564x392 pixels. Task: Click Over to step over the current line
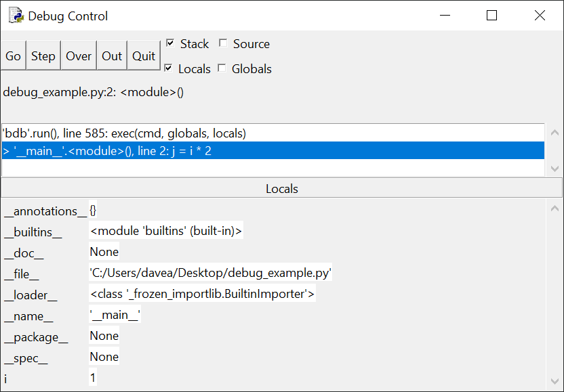78,56
